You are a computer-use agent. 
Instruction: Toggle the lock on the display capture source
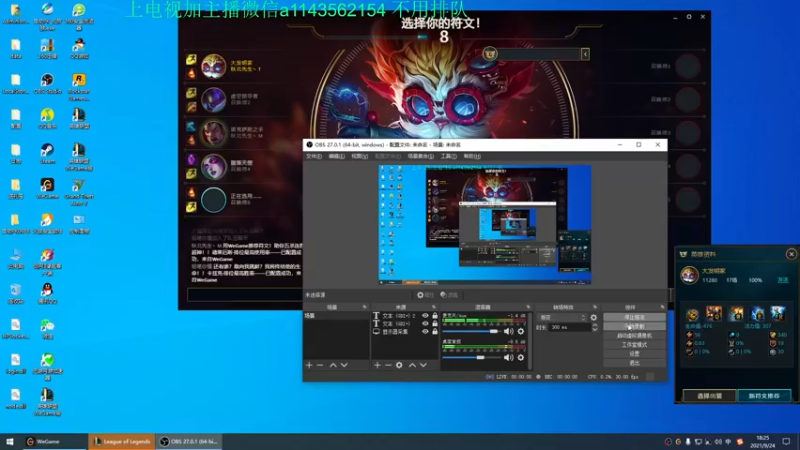435,332
